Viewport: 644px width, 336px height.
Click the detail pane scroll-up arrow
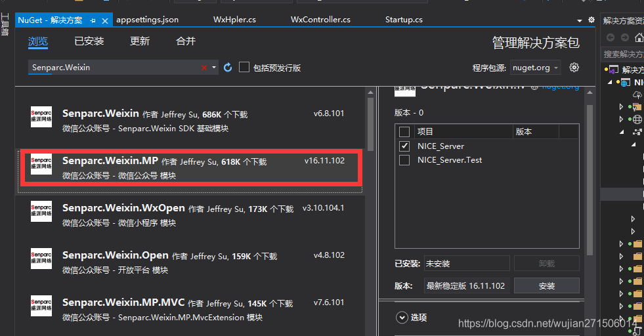coord(590,93)
